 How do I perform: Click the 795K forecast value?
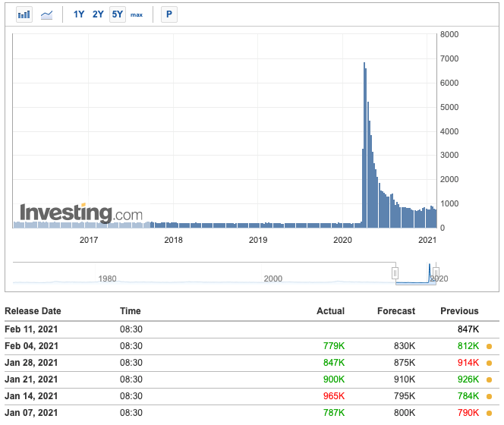coord(405,396)
